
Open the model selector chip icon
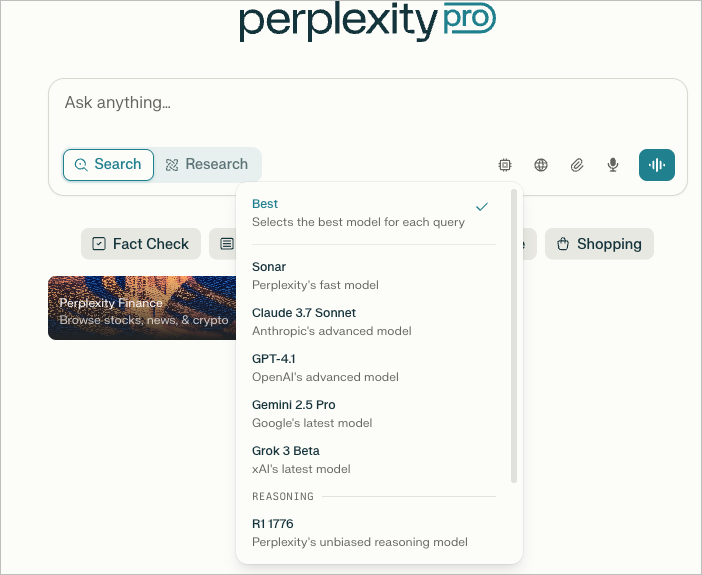point(505,165)
